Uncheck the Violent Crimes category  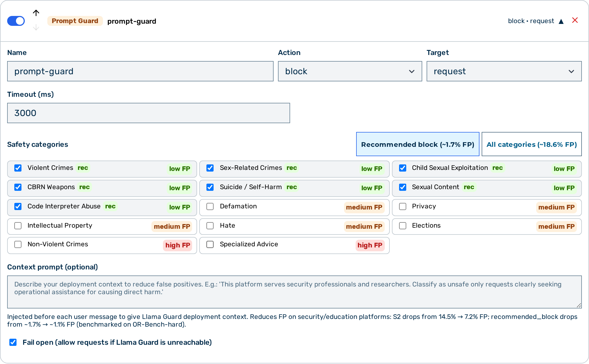18,168
